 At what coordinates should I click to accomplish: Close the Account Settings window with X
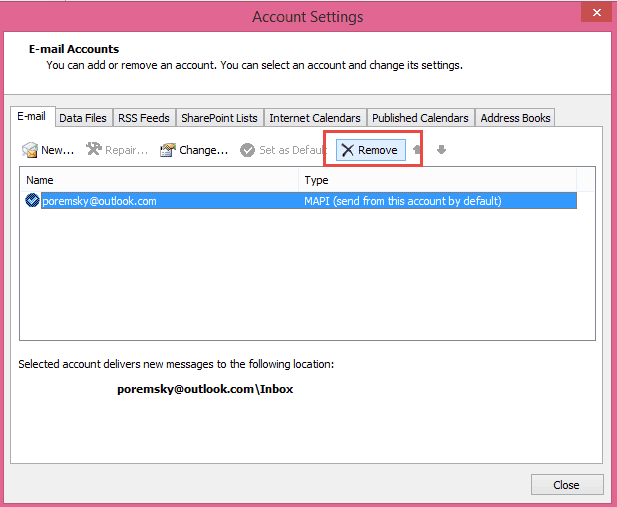(597, 12)
